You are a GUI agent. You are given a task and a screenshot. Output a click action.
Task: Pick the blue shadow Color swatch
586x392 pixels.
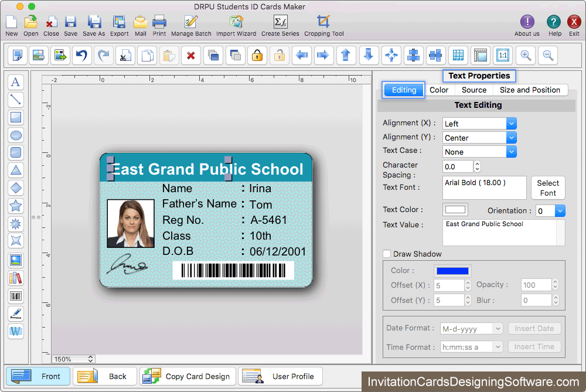[452, 271]
